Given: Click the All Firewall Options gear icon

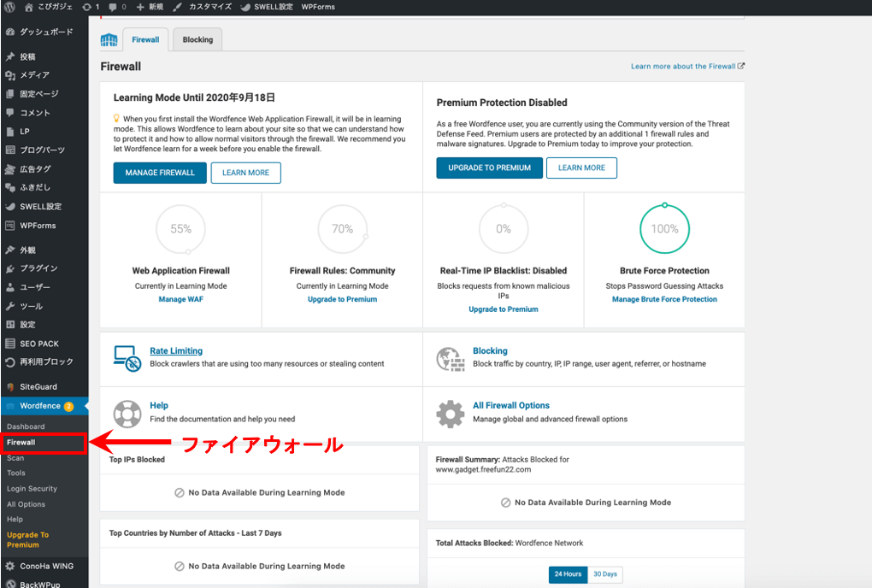Looking at the screenshot, I should [451, 414].
